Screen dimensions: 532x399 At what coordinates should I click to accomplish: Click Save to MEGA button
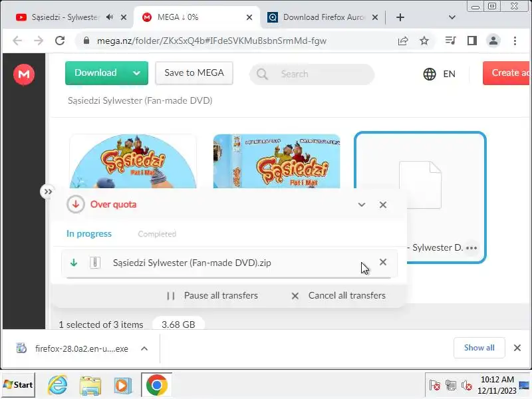click(194, 73)
